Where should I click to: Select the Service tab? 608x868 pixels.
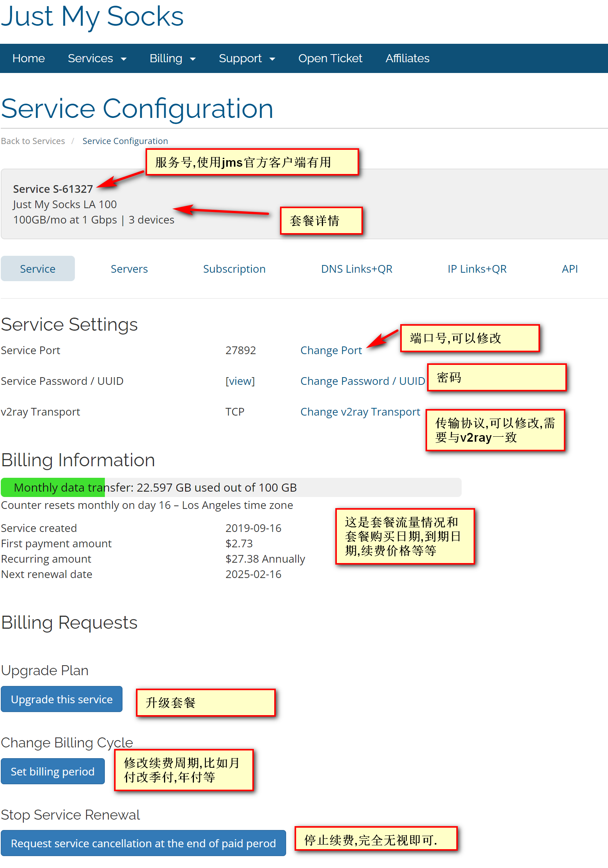pyautogui.click(x=38, y=268)
